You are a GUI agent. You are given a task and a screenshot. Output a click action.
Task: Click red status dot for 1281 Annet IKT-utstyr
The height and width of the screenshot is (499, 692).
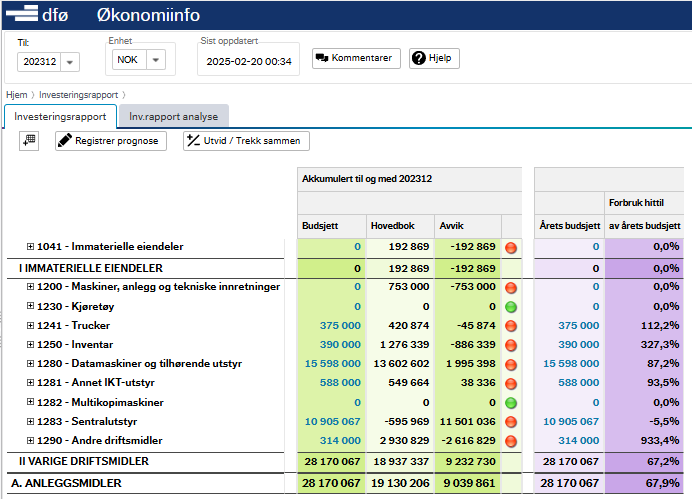(511, 383)
